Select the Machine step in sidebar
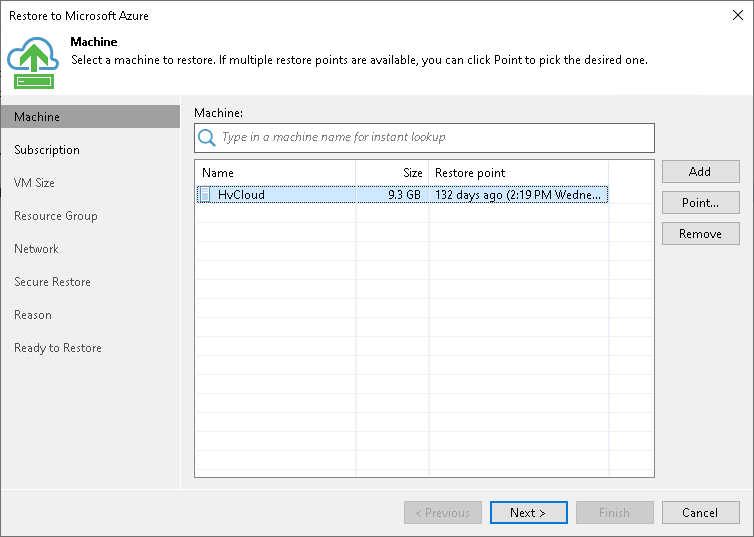 click(x=37, y=117)
